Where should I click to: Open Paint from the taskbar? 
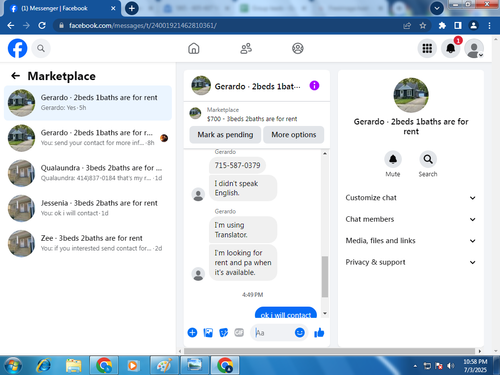pyautogui.click(x=165, y=366)
